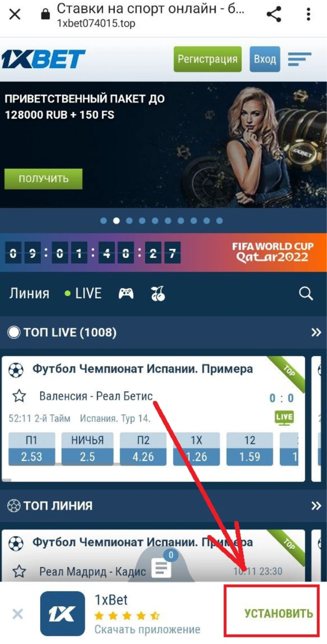This screenshot has width=327, height=644.
Task: Expand the ТОП LIVE section arrows
Action: pyautogui.click(x=316, y=333)
